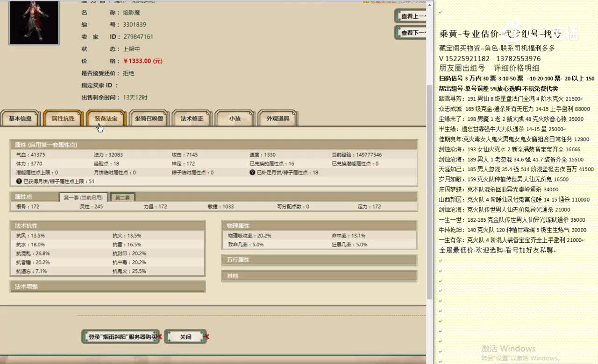Open the 装备法宝 tab
The height and width of the screenshot is (364, 598).
tap(106, 119)
